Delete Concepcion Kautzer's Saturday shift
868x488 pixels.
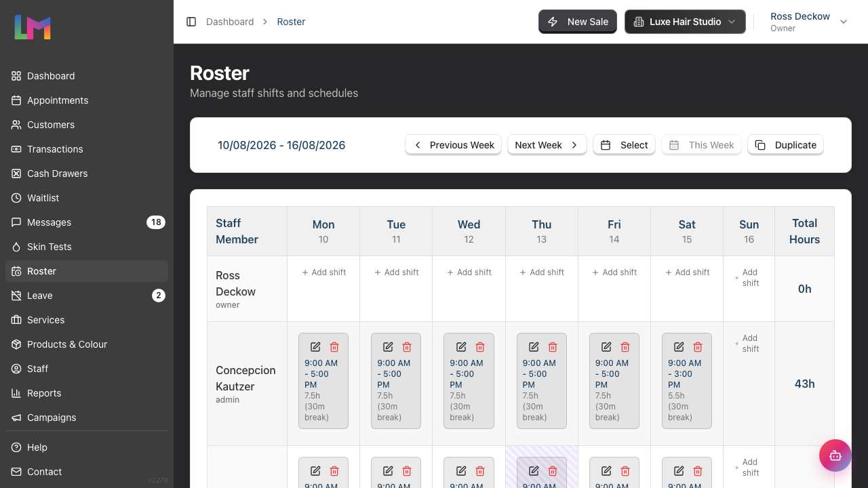pos(698,347)
